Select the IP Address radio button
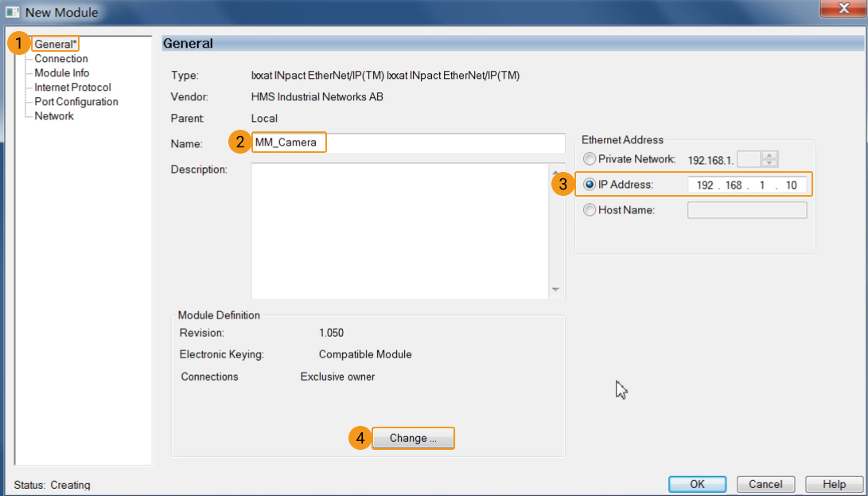Viewport: 868px width, 496px height. pyautogui.click(x=589, y=184)
